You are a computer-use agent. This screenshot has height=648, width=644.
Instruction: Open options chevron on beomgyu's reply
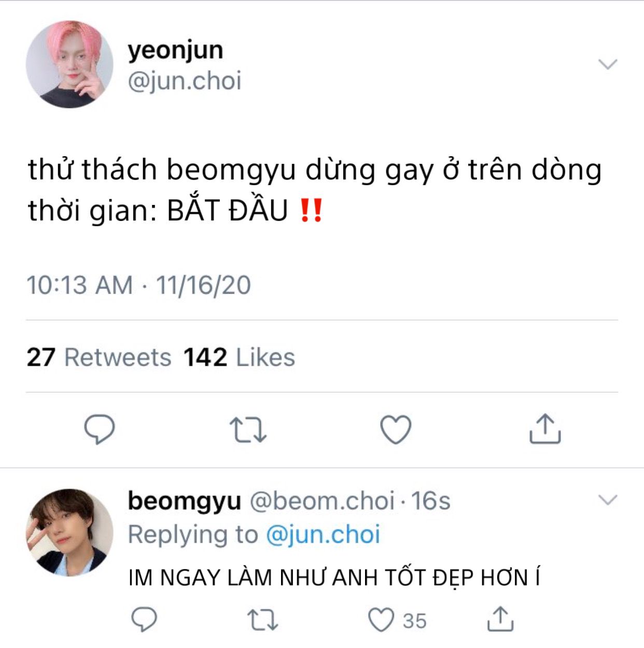(x=608, y=500)
